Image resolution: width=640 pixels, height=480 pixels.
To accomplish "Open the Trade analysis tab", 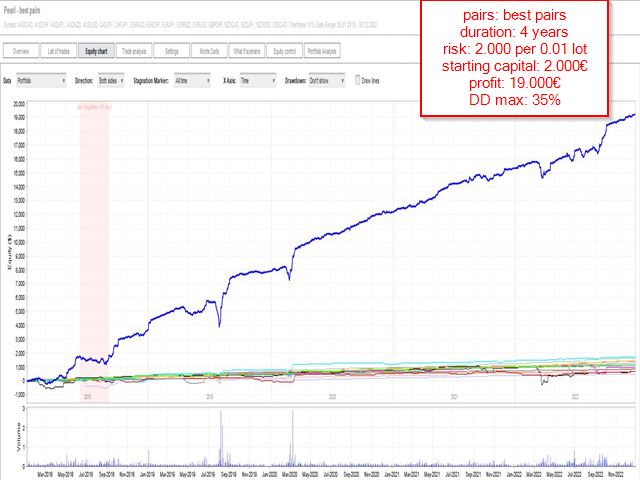I will [x=134, y=51].
